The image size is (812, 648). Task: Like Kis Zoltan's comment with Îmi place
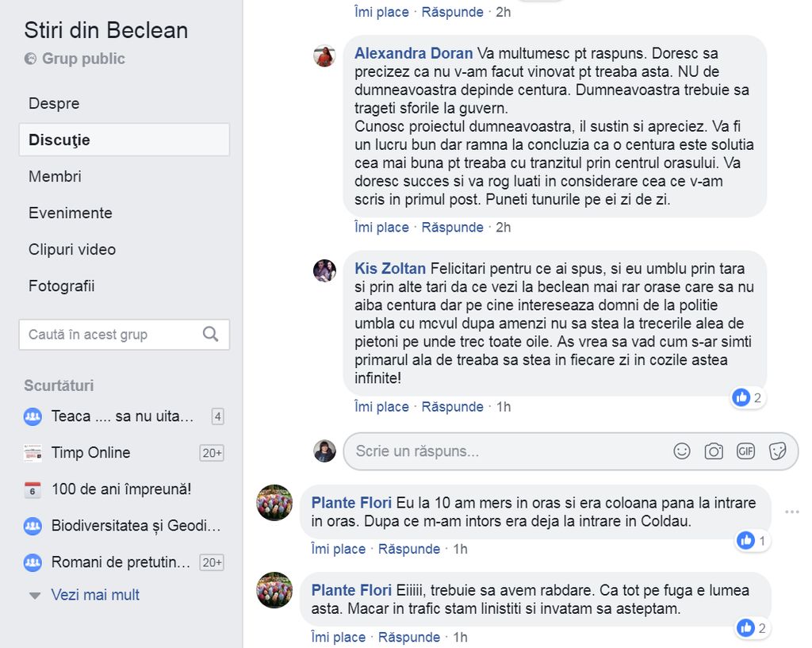(381, 407)
